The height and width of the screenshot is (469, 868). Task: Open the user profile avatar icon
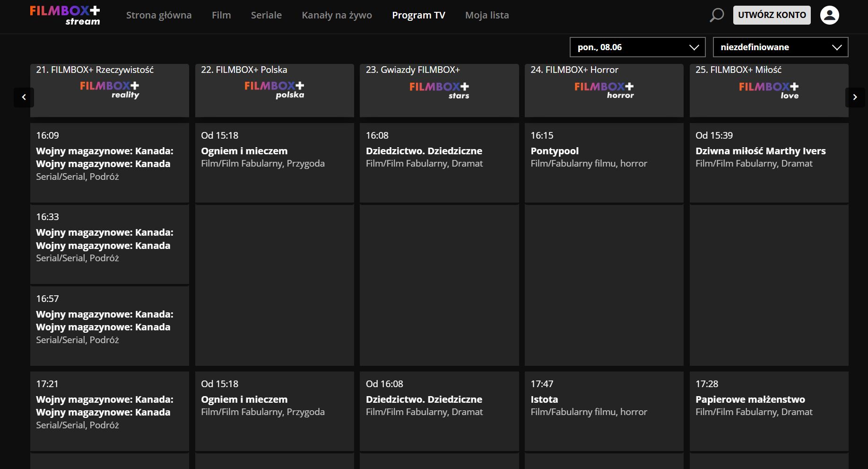coord(829,15)
